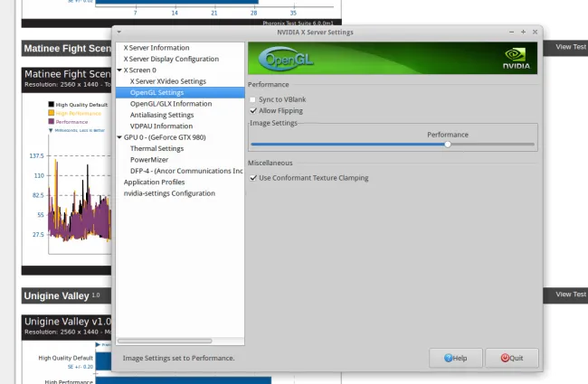Click the Help button

(x=455, y=358)
